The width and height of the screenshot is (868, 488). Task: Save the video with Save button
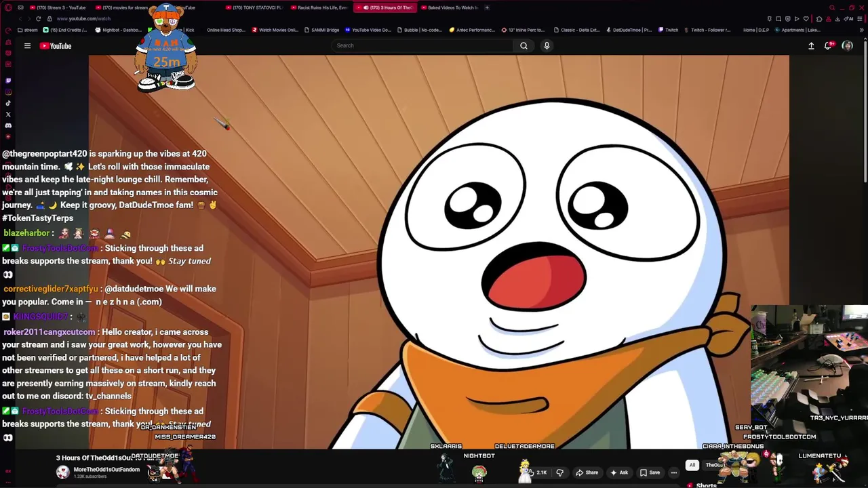650,472
